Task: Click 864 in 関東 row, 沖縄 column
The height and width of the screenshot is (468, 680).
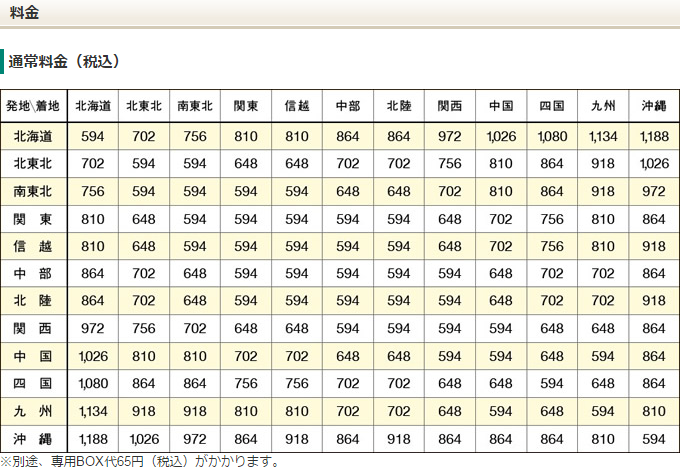Action: 654,219
